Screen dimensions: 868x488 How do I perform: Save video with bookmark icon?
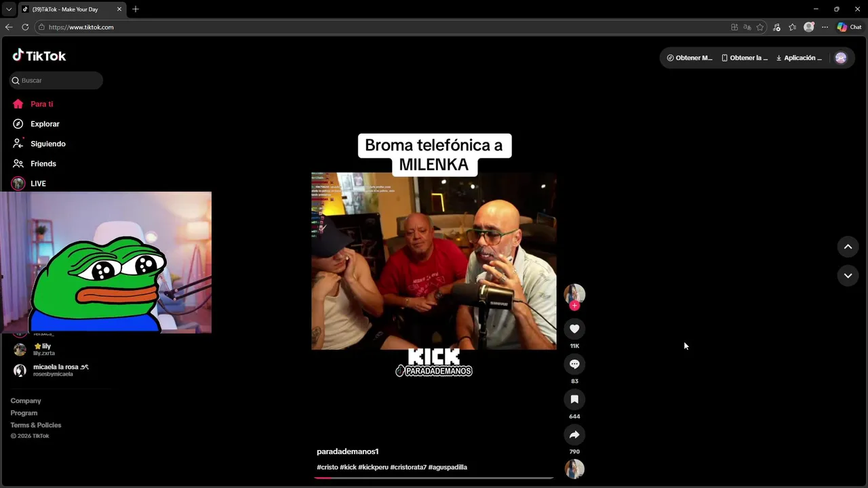pos(574,399)
